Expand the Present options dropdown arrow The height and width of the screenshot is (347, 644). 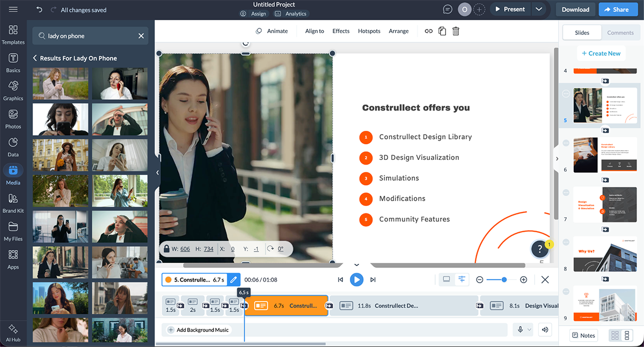[539, 9]
